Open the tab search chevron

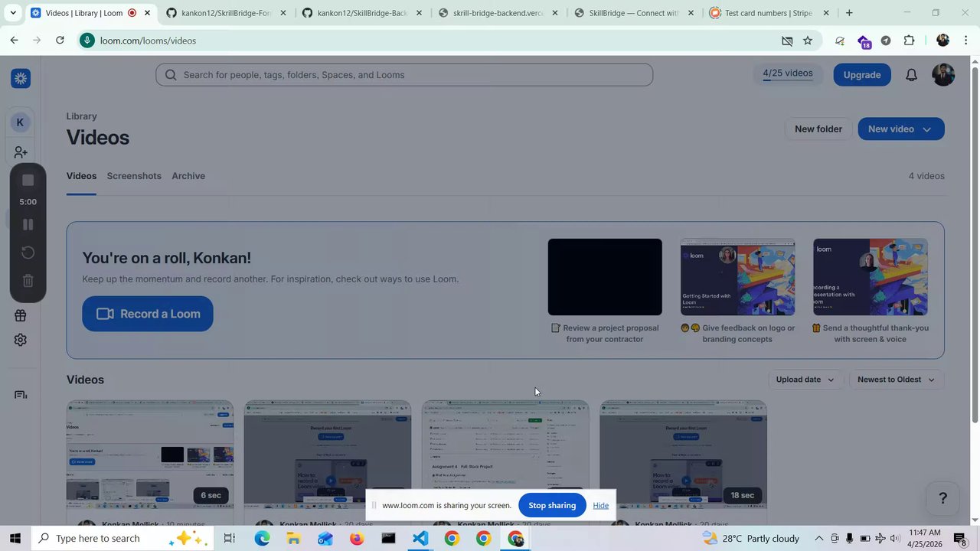pyautogui.click(x=12, y=12)
